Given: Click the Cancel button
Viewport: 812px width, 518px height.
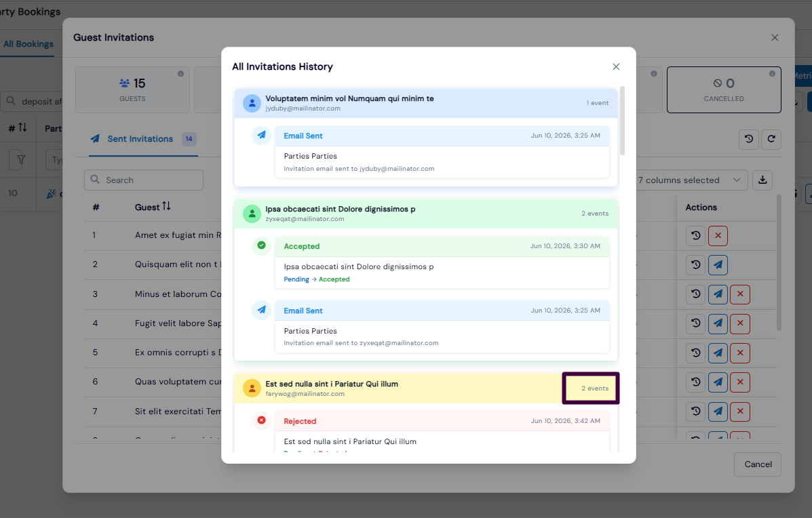Looking at the screenshot, I should click(758, 464).
